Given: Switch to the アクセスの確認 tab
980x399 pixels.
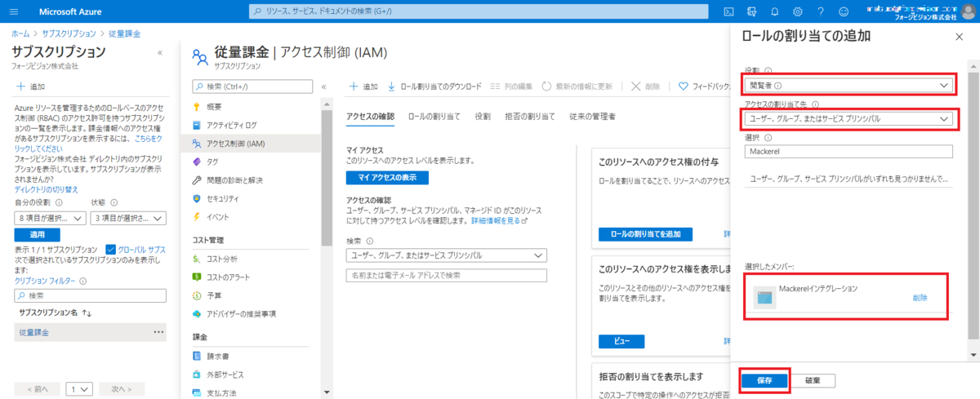Looking at the screenshot, I should pyautogui.click(x=370, y=117).
